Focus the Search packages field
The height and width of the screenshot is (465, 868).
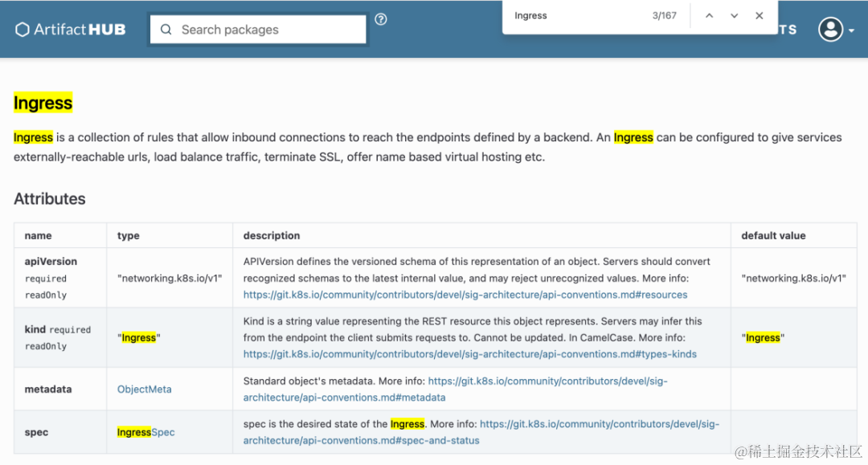pyautogui.click(x=258, y=29)
